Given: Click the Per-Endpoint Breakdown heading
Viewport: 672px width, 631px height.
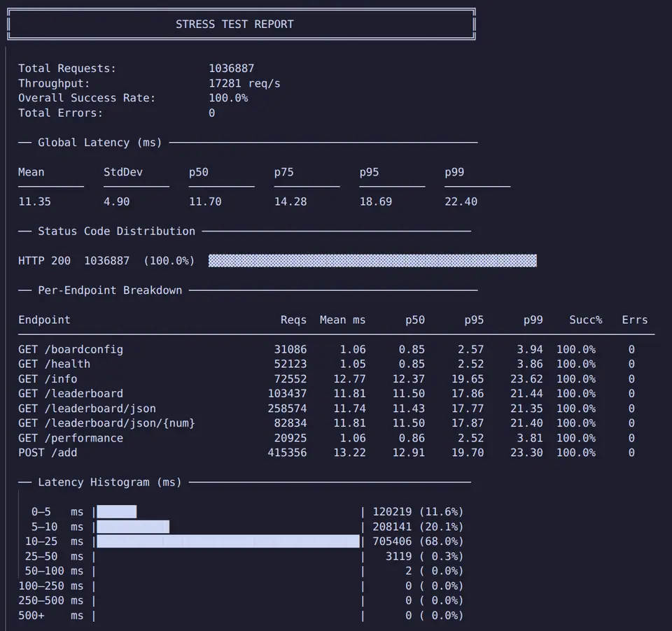Looking at the screenshot, I should (x=110, y=290).
